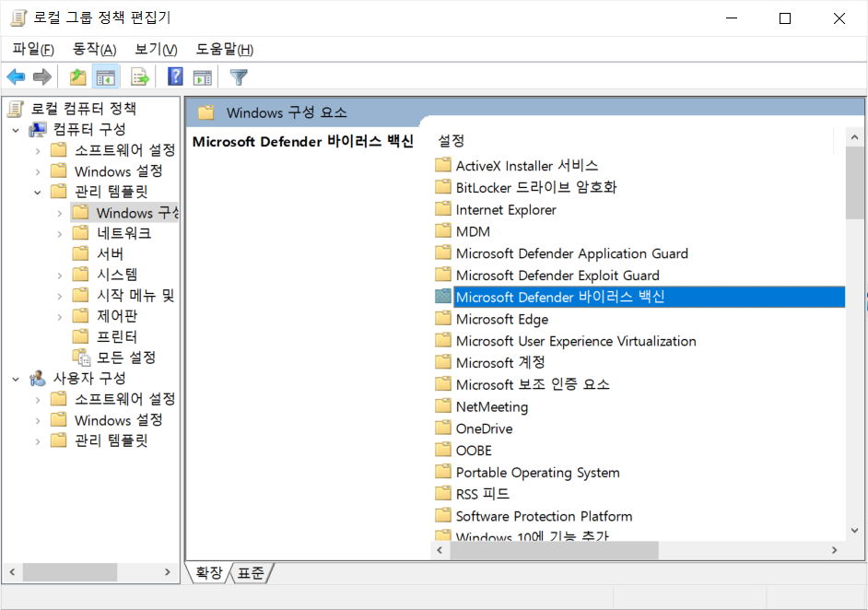Click the list pane right scroll arrow
This screenshot has width=868, height=610.
[x=834, y=550]
